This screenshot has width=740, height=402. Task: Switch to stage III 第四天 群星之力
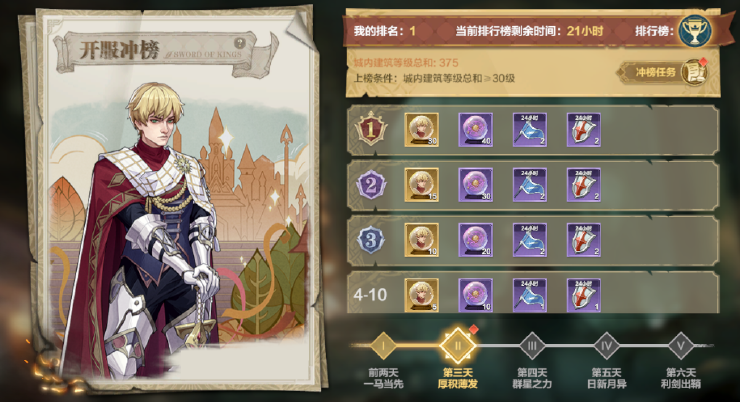(532, 346)
